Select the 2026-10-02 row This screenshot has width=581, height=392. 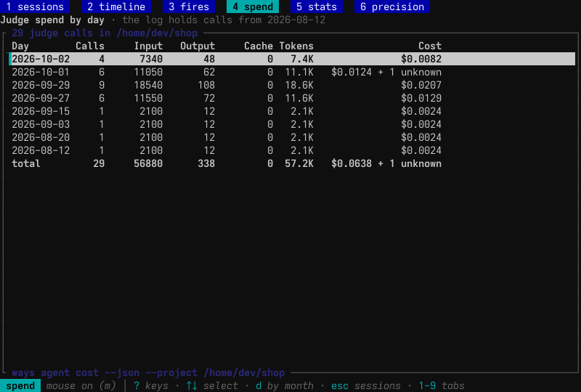coord(292,59)
